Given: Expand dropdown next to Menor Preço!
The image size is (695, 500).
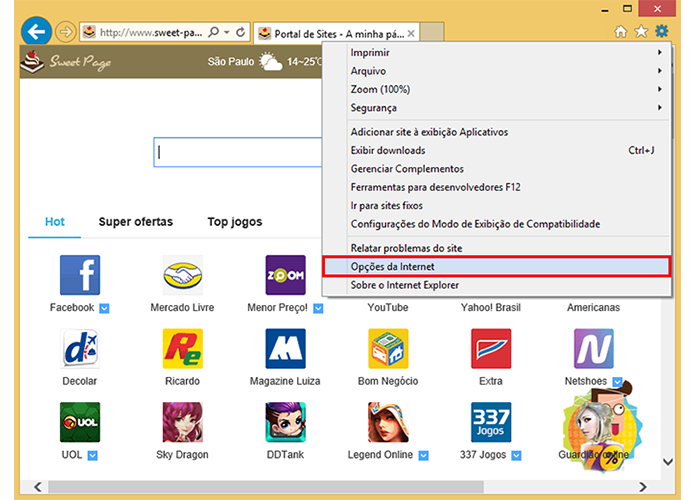Looking at the screenshot, I should coord(318,308).
